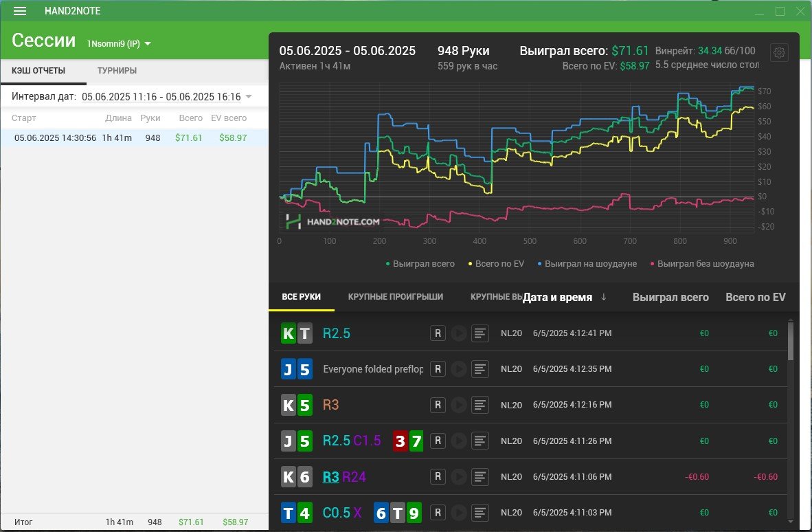
Task: Play KT hand 4:12:41 PM
Action: pos(459,333)
